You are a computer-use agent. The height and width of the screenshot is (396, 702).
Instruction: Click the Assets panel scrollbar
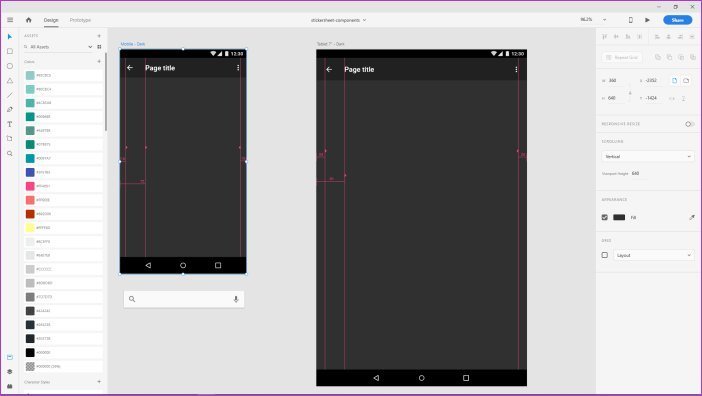106,92
